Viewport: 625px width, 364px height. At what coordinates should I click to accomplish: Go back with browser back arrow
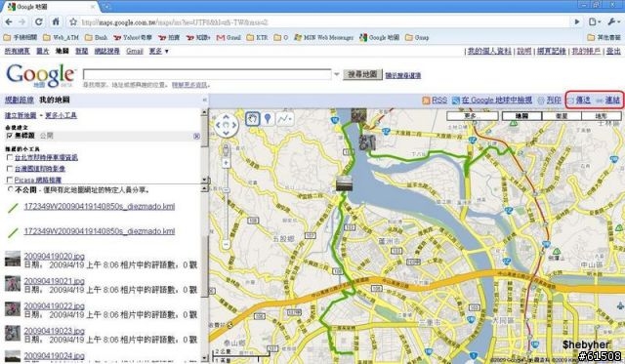[x=9, y=21]
